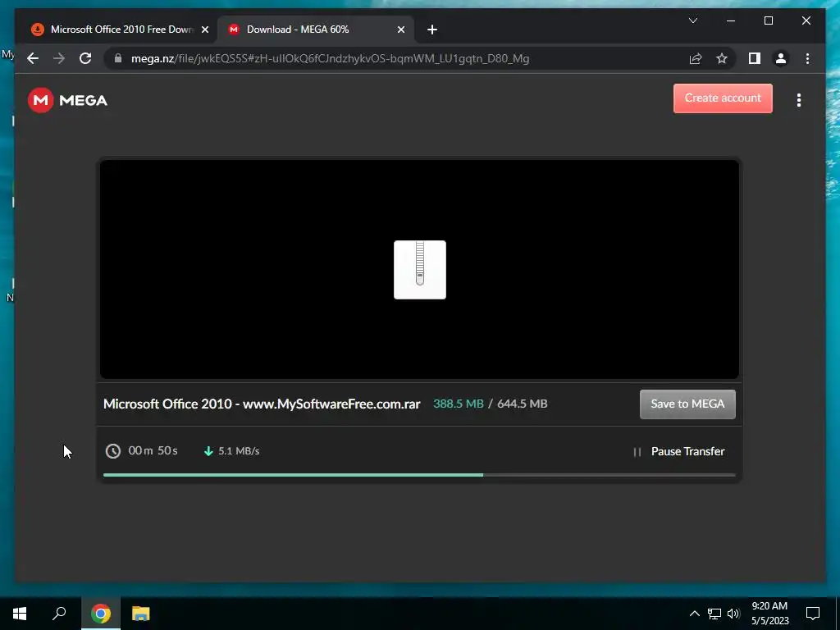This screenshot has width=840, height=630.
Task: Open network status tray icon
Action: tap(714, 614)
